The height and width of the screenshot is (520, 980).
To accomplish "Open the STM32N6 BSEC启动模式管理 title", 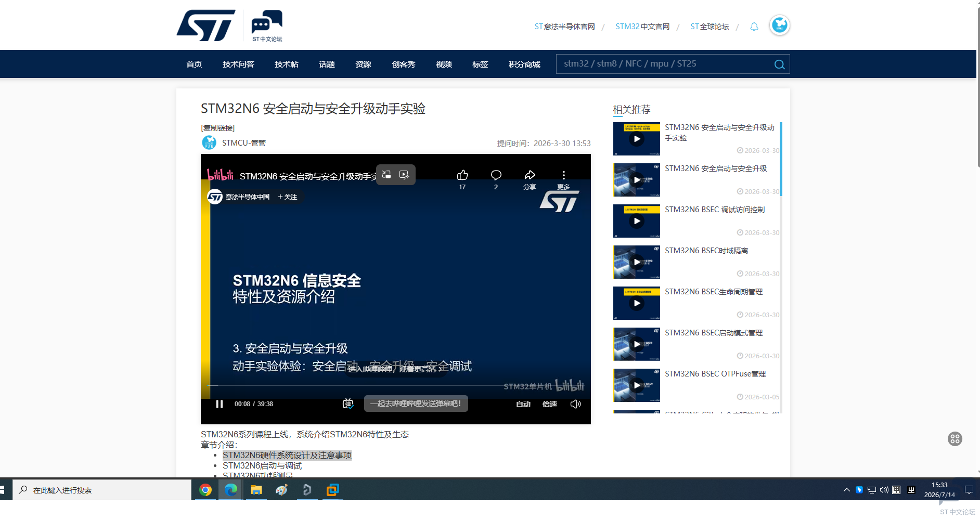I will [x=714, y=333].
